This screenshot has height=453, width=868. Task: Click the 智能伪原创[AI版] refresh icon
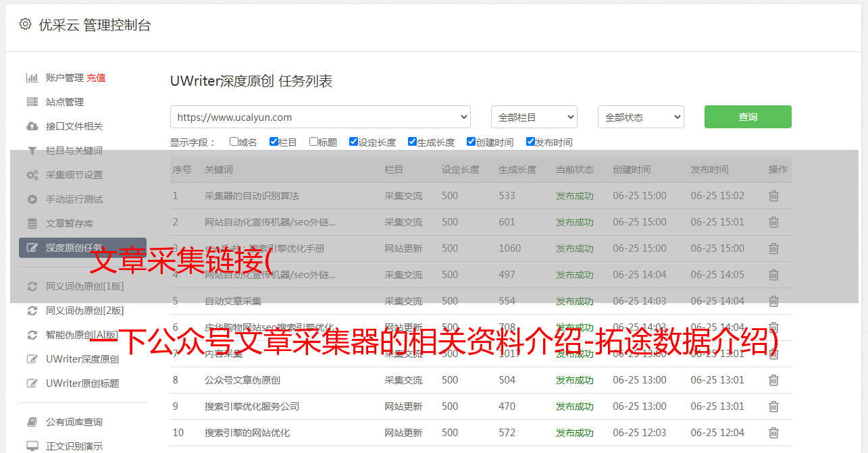[32, 335]
